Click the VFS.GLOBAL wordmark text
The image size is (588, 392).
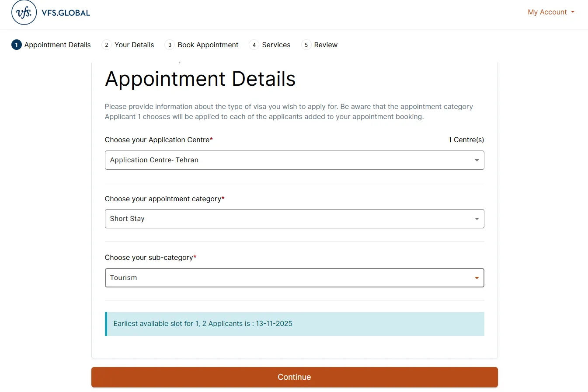[66, 13]
